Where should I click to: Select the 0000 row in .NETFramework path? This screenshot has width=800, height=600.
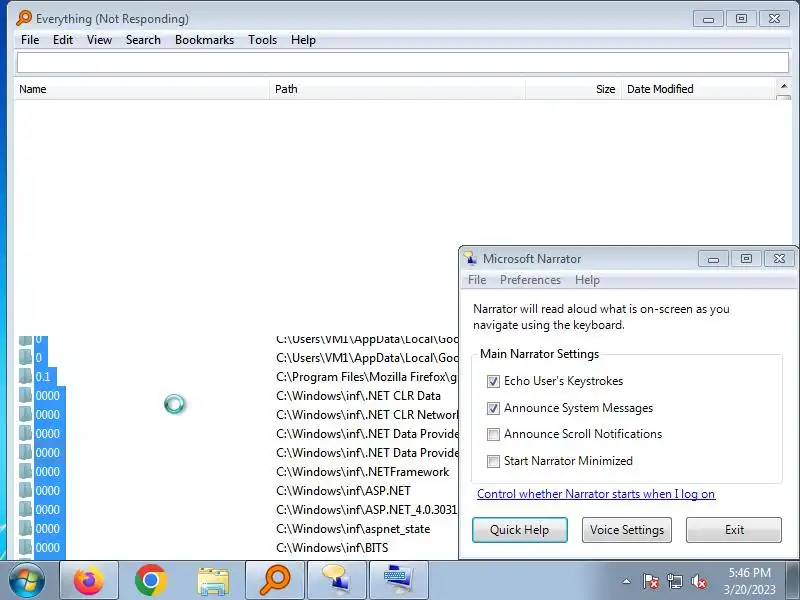click(x=47, y=471)
